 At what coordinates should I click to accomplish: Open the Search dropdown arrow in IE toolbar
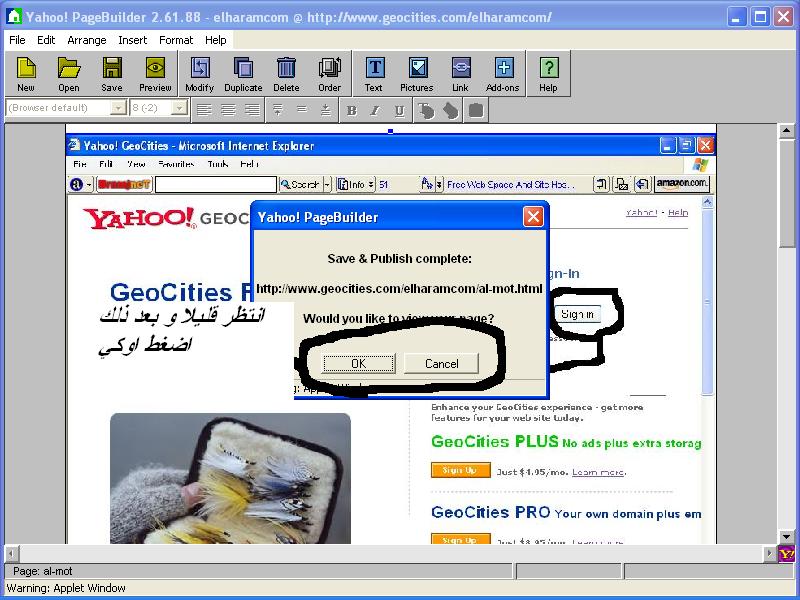pos(328,184)
